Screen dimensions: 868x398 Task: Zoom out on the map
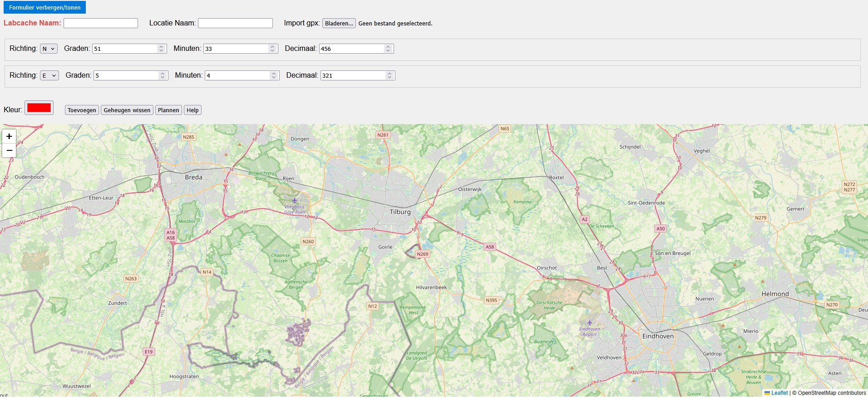[x=9, y=150]
